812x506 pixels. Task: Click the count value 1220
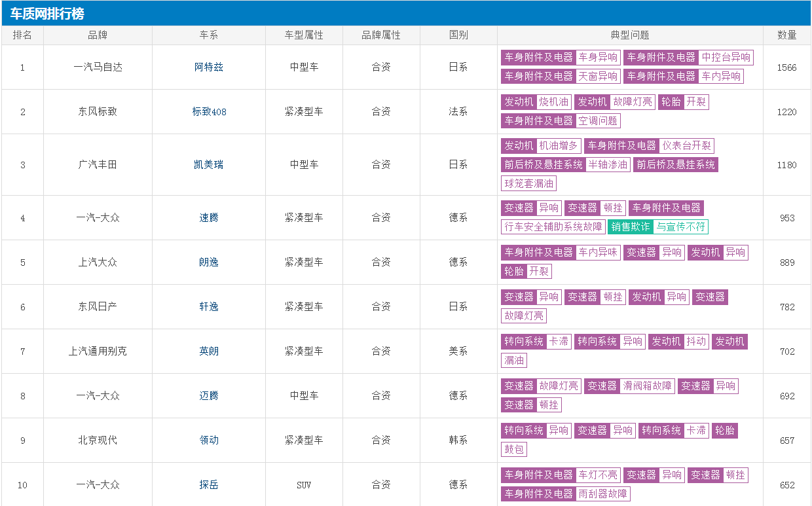[x=786, y=112]
